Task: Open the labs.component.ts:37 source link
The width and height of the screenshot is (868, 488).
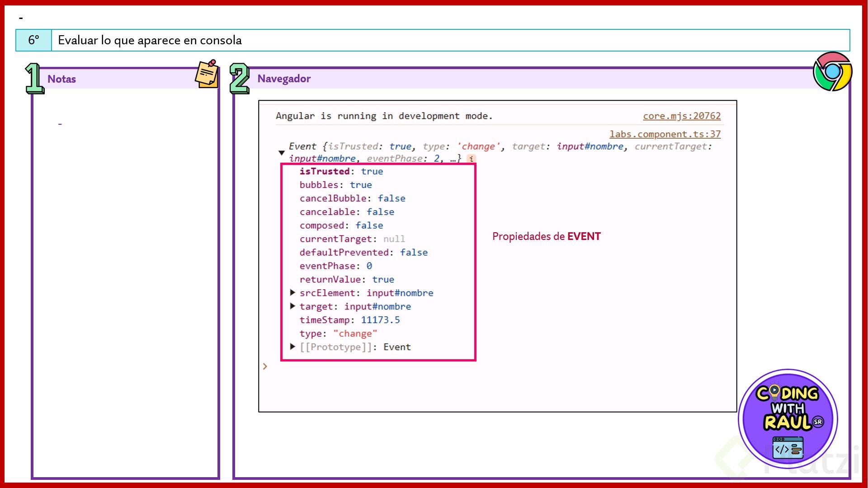Action: [x=665, y=134]
